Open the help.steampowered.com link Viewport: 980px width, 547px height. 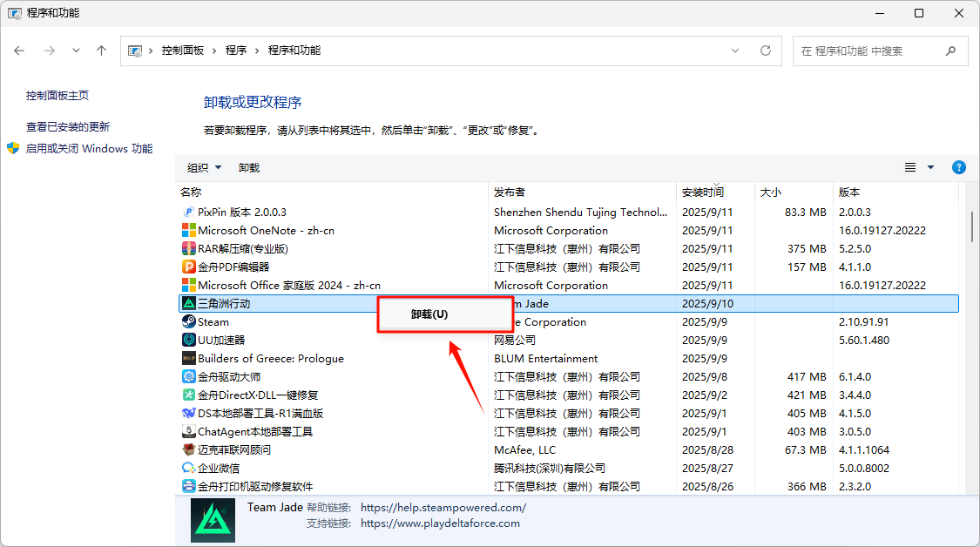click(443, 508)
